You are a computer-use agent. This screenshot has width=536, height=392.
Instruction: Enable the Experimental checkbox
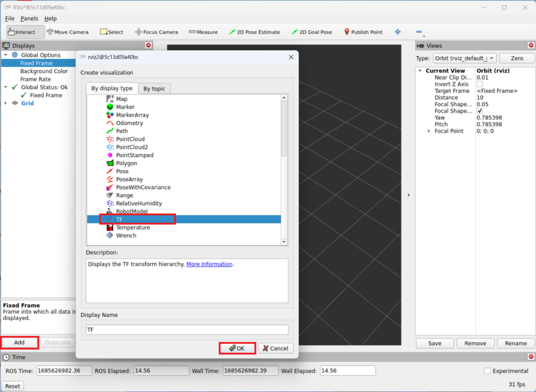487,371
